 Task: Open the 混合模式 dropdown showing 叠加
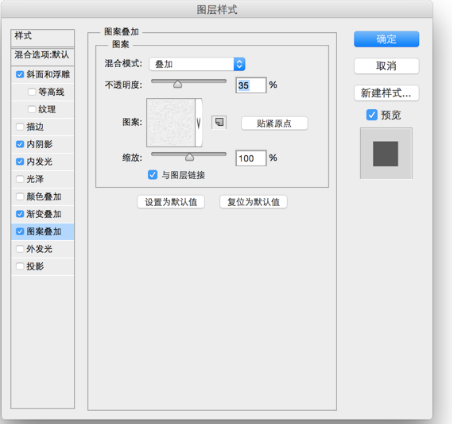(197, 64)
